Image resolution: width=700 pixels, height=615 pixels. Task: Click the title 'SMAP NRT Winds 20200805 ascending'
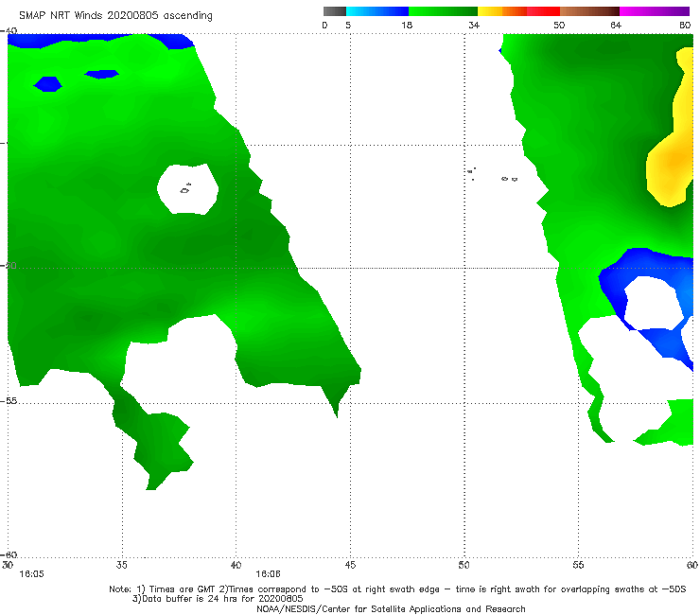tap(115, 16)
